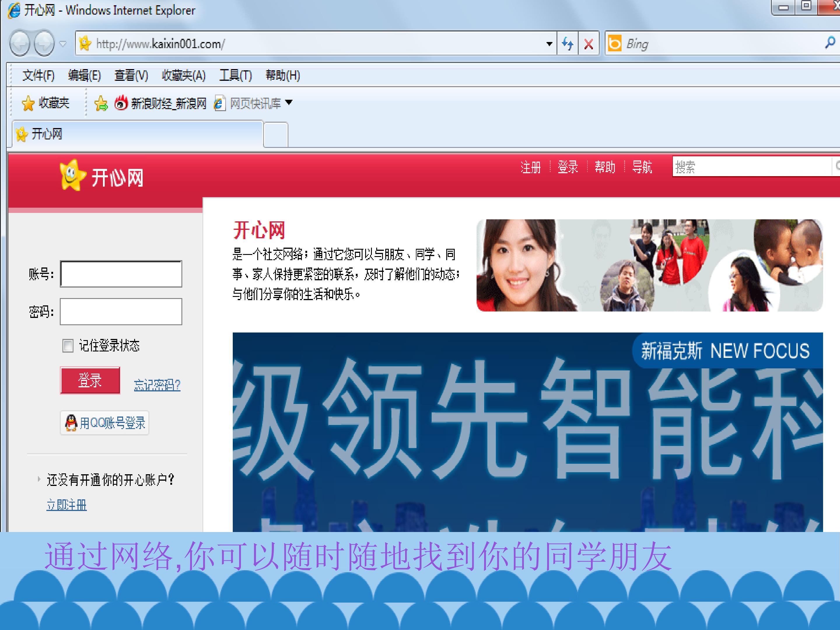840x630 pixels.
Task: Open the 新浪财经_新浪网 favorite link
Action: [160, 103]
